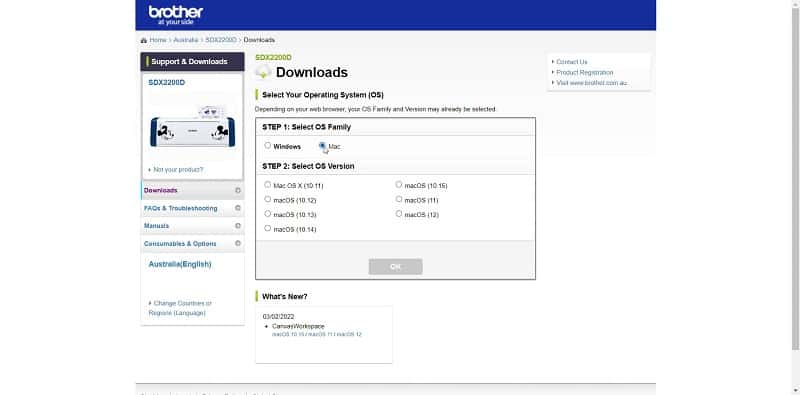Click the download icon beside Downloads heading

click(263, 72)
